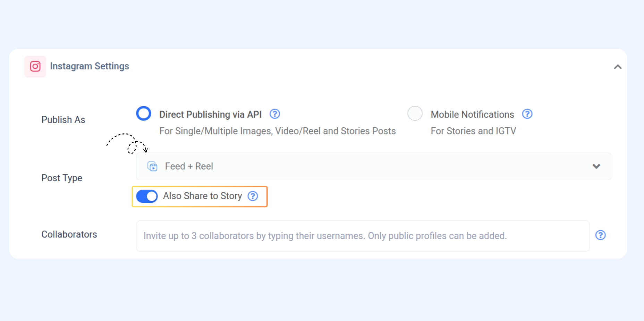Click the Instagram Settings heading
The image size is (644, 321).
click(x=90, y=66)
